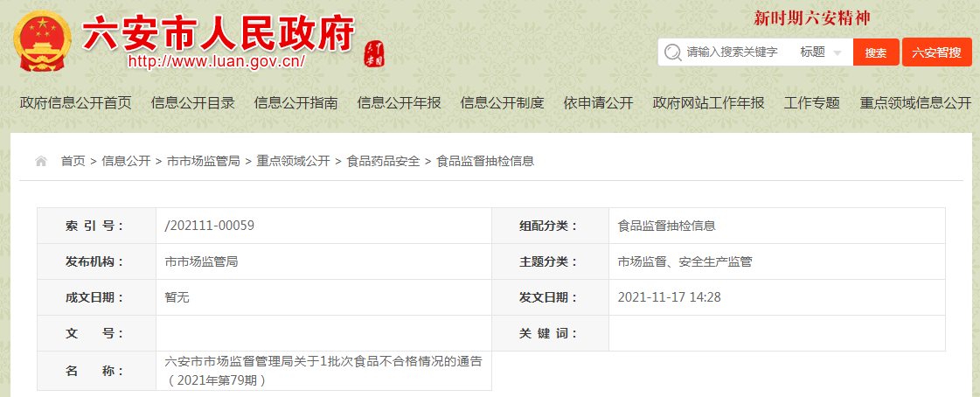The height and width of the screenshot is (397, 980).
Task: Click the 新时期六安精神 slogan text
Action: pos(812,18)
